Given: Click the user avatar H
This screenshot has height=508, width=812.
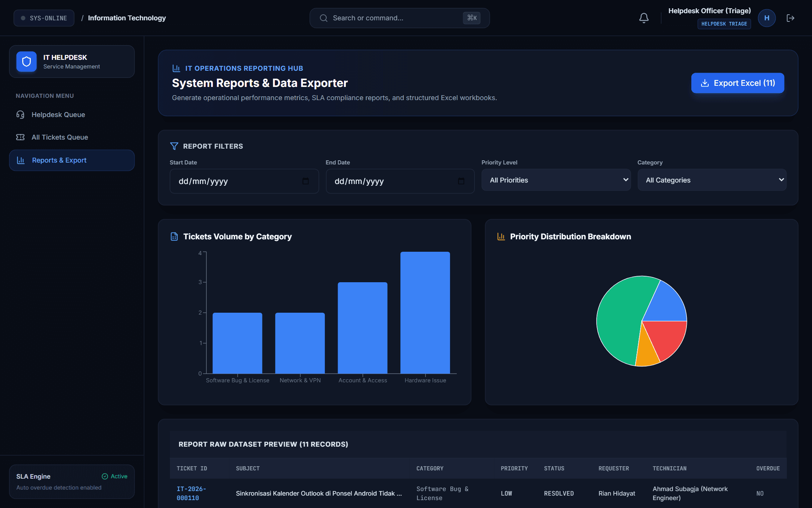Looking at the screenshot, I should point(767,18).
